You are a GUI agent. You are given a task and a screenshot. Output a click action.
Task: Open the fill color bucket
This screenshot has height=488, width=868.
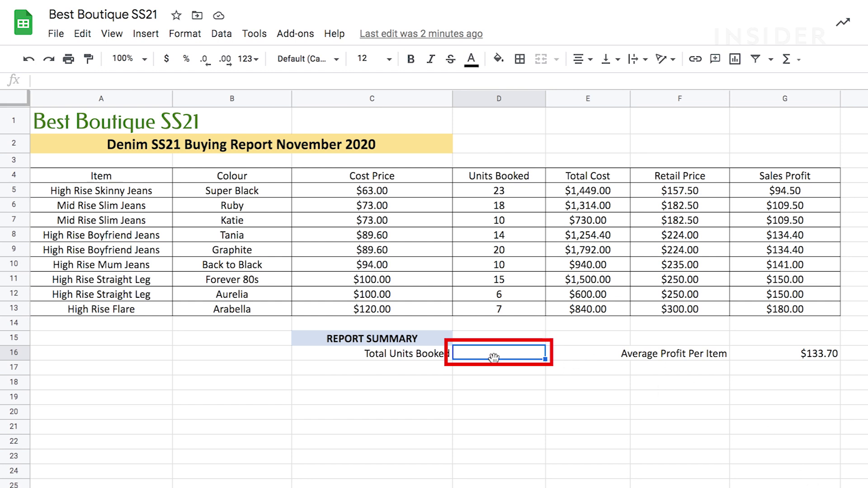coord(498,59)
